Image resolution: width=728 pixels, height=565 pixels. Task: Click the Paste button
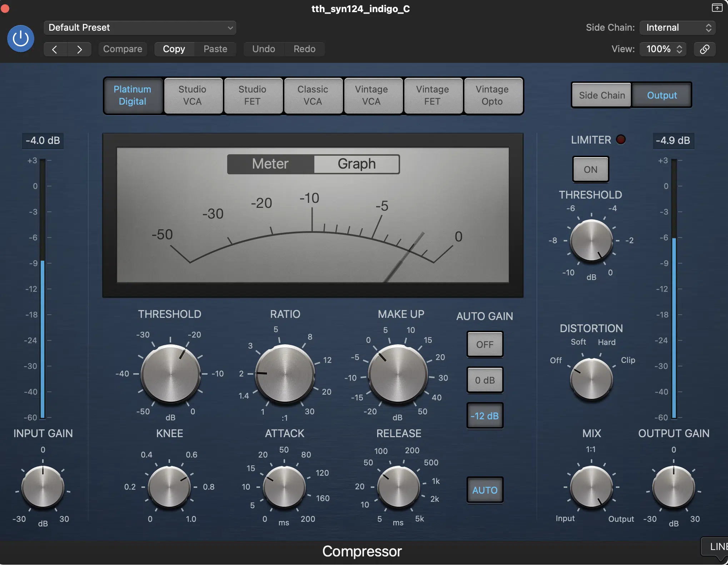point(215,49)
